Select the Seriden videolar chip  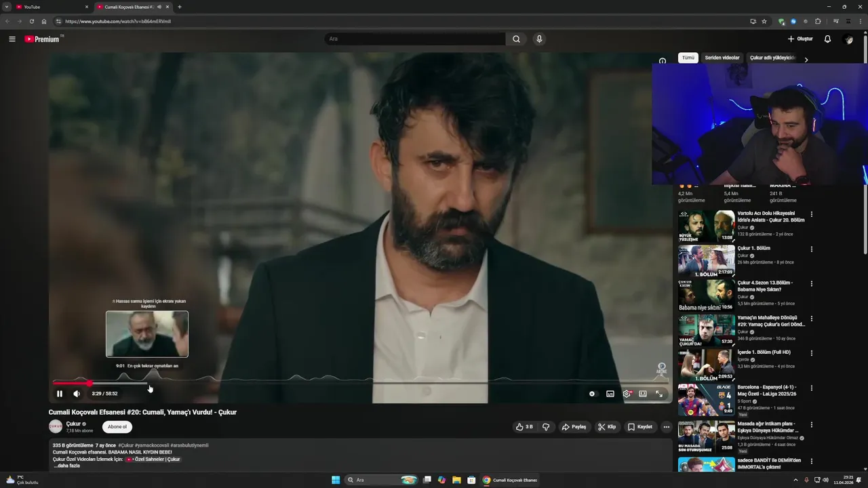(722, 58)
